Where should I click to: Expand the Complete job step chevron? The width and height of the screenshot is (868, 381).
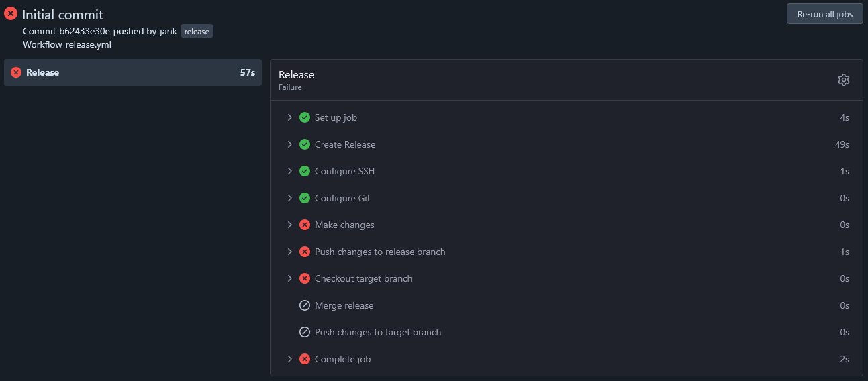[x=290, y=359]
